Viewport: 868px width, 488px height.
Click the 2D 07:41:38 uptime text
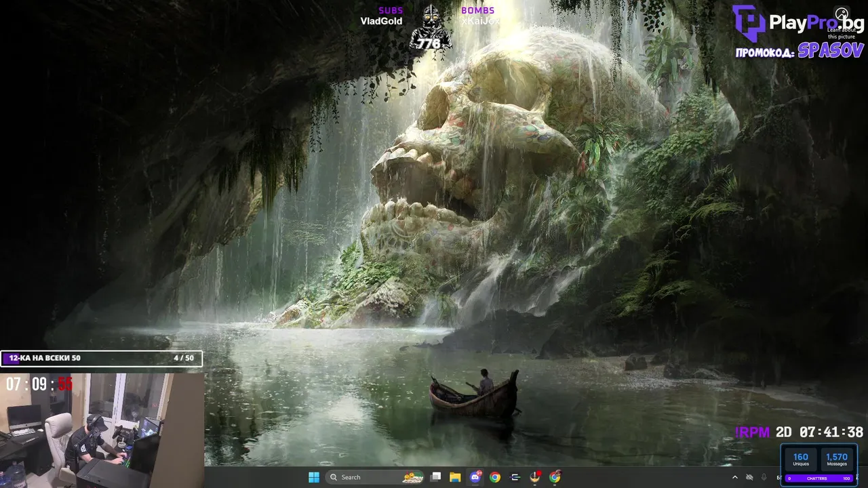pyautogui.click(x=820, y=432)
